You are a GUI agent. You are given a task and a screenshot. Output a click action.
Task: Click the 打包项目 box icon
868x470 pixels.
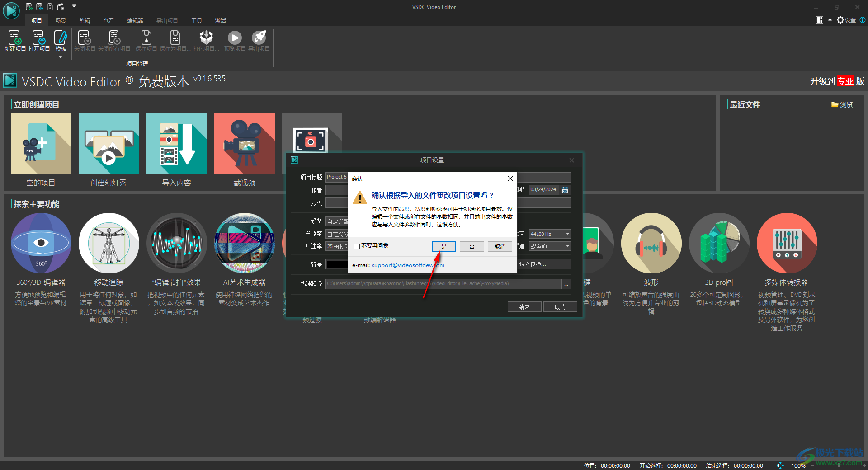206,37
